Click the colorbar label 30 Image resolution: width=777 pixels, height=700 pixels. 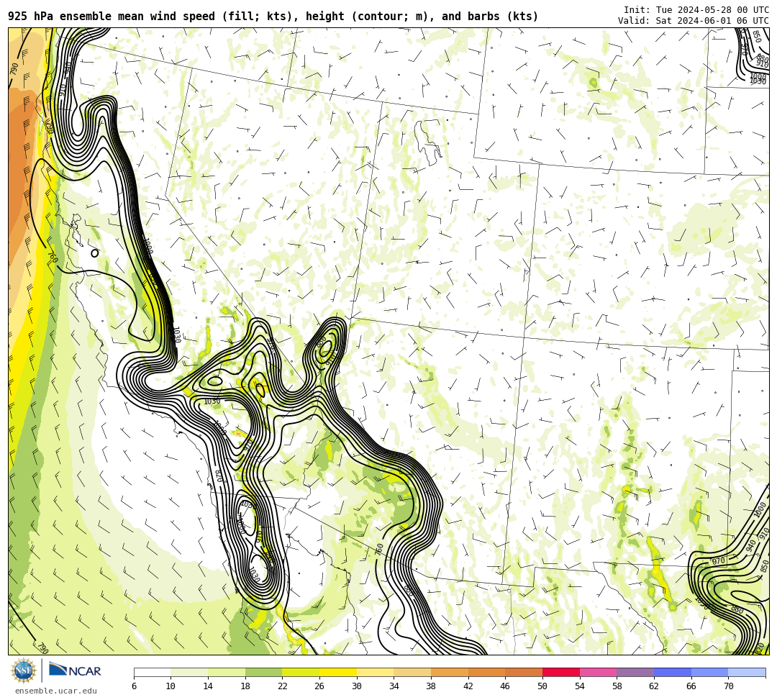(x=357, y=686)
